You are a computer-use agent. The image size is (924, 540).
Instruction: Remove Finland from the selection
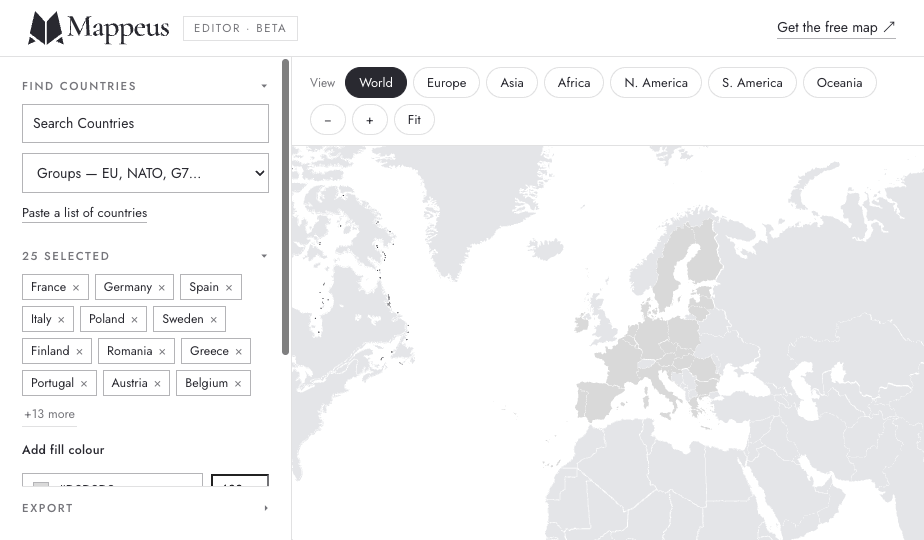80,351
